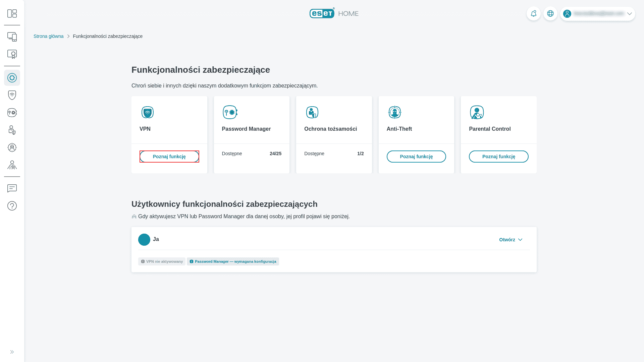
Task: Open the devices sidebar icon
Action: pyautogui.click(x=12, y=37)
